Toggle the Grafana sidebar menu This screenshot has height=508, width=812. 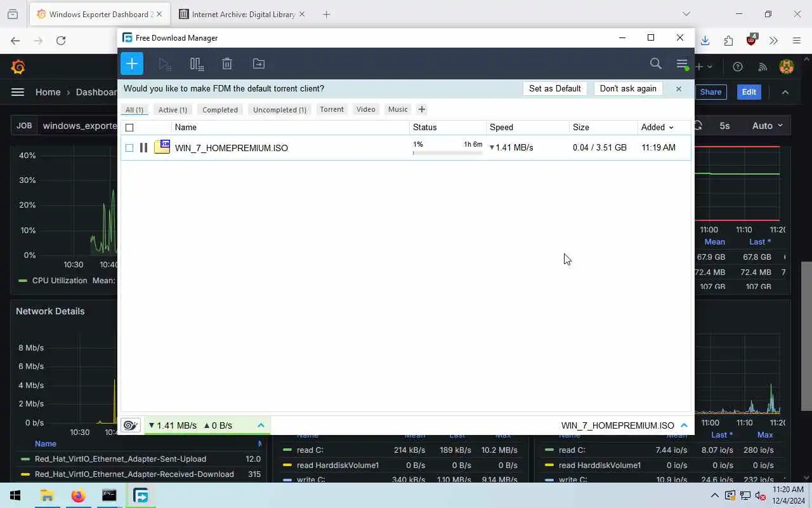[x=18, y=92]
